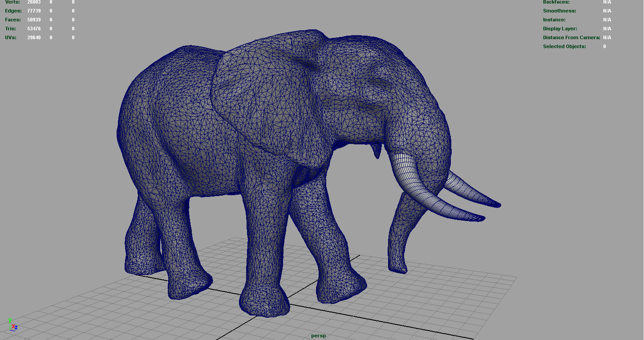
Task: Click the 'Backfaces:' heads-up label
Action: point(556,2)
